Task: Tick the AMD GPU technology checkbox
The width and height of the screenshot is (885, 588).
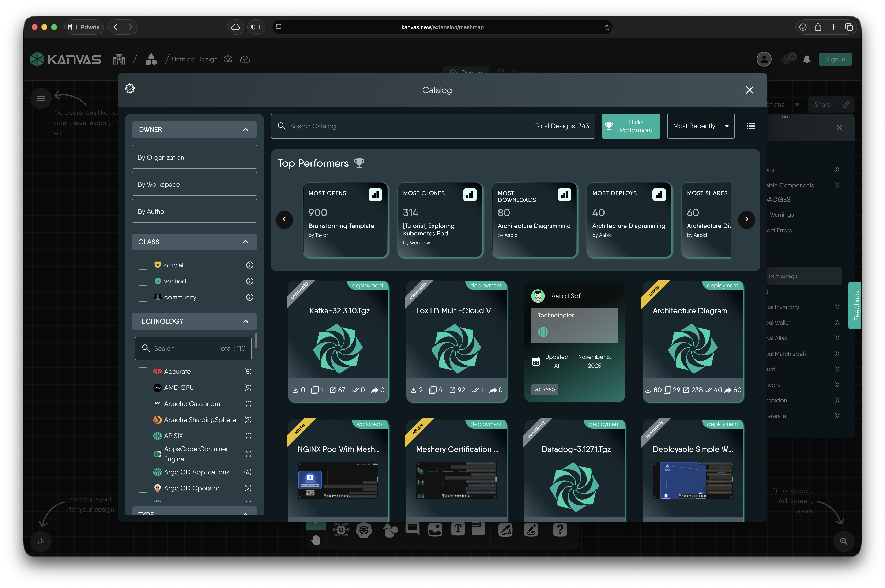Action: point(143,388)
